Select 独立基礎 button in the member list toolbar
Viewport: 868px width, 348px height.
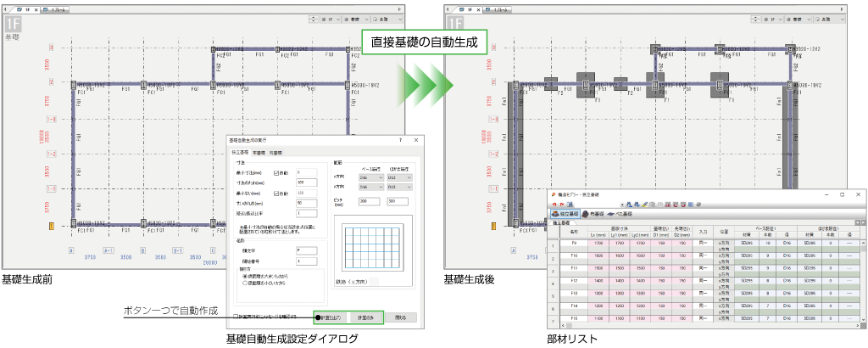565,214
